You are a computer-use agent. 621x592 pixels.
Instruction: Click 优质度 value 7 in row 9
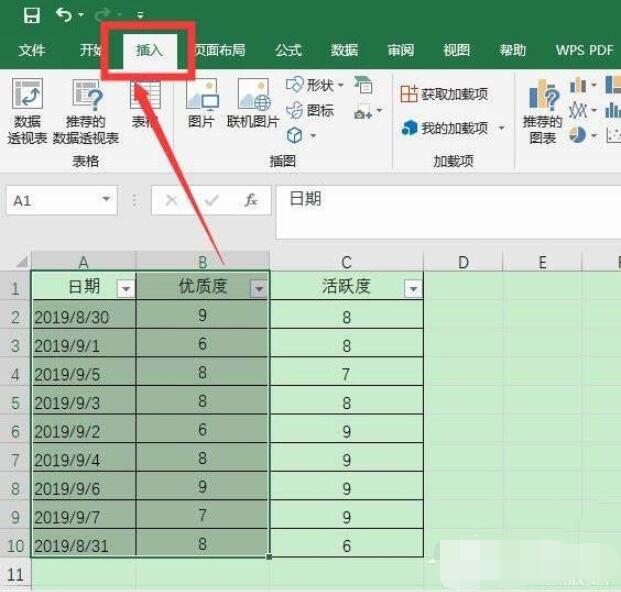(x=203, y=515)
